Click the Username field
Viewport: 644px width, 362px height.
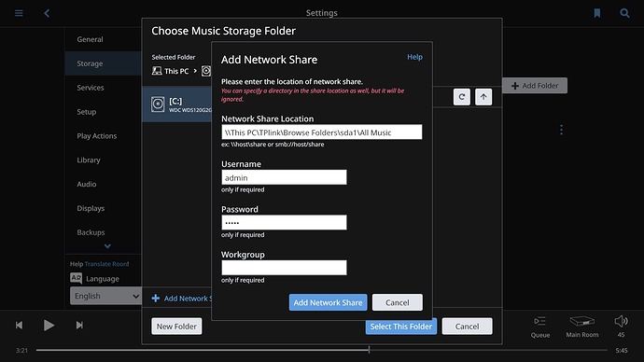[284, 177]
